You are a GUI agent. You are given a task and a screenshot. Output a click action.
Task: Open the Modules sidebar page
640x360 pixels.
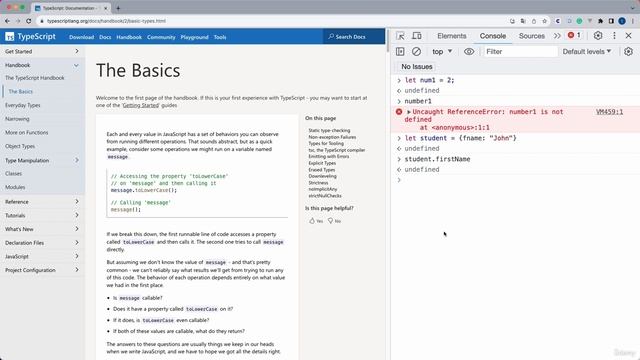(x=15, y=187)
